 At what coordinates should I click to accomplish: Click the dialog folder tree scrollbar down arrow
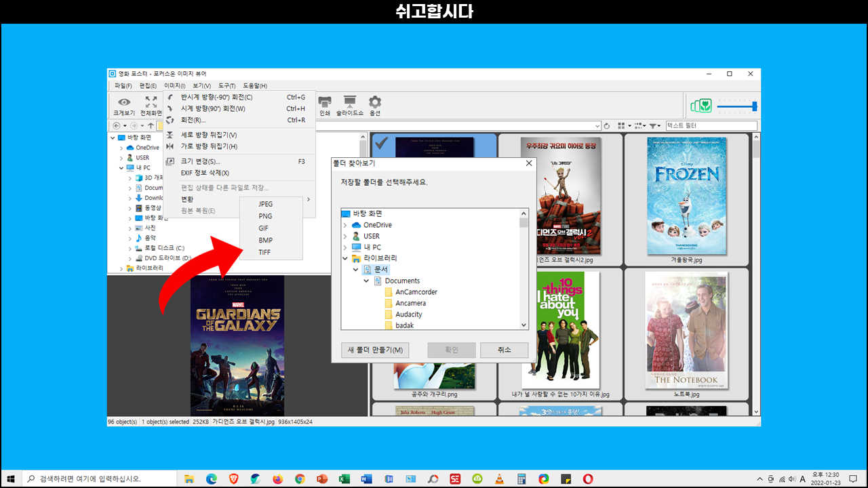[x=524, y=325]
